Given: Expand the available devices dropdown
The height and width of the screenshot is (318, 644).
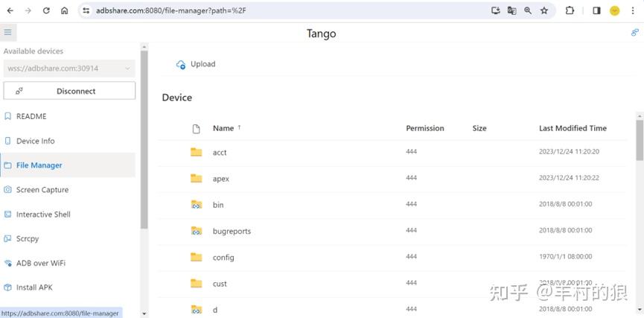Looking at the screenshot, I should pyautogui.click(x=68, y=69).
